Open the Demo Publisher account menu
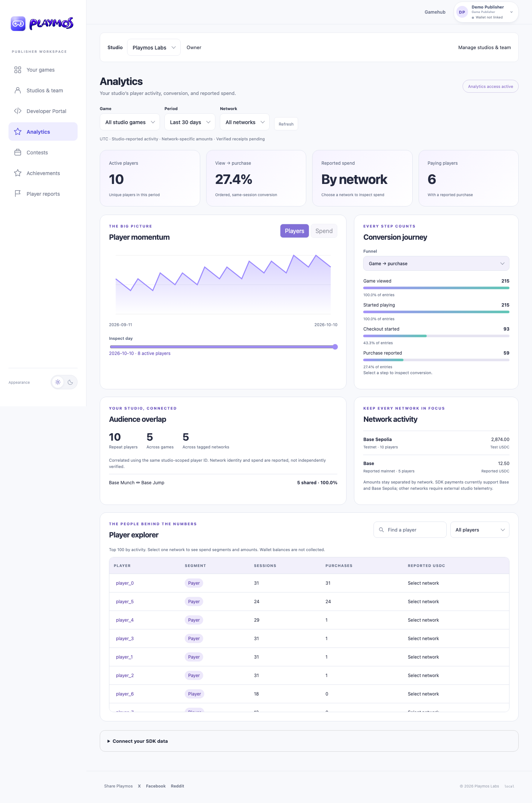532x803 pixels. (486, 12)
